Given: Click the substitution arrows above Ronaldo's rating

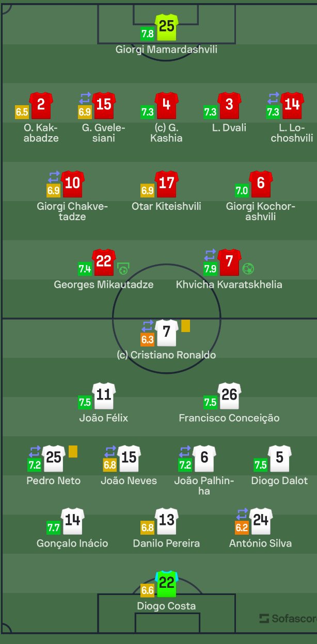Looking at the screenshot, I should click(148, 326).
